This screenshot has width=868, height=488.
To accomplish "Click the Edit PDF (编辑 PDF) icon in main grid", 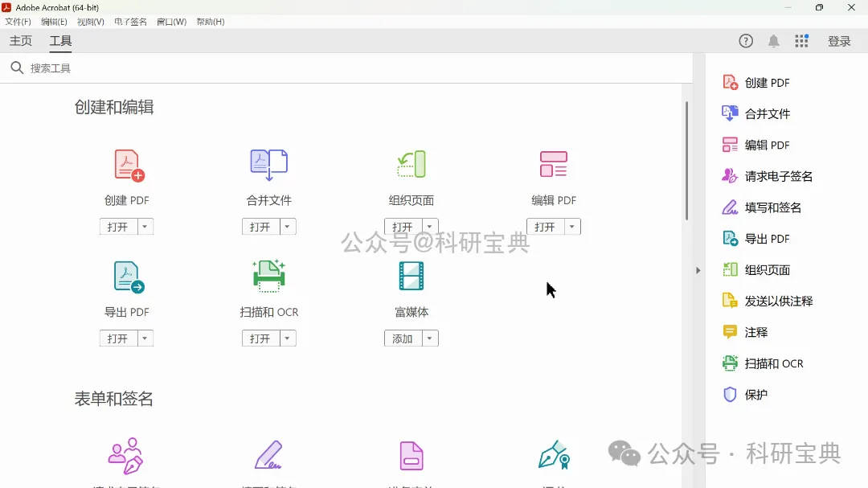I will (554, 165).
